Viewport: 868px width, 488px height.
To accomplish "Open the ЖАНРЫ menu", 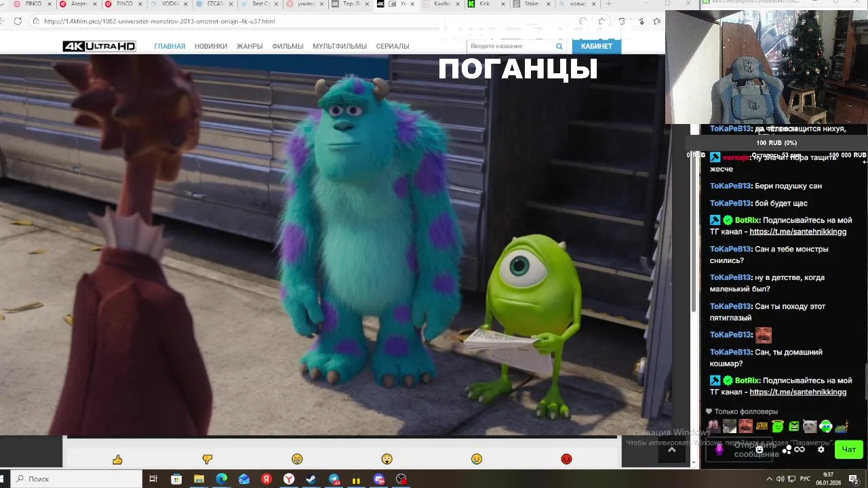I will (250, 46).
